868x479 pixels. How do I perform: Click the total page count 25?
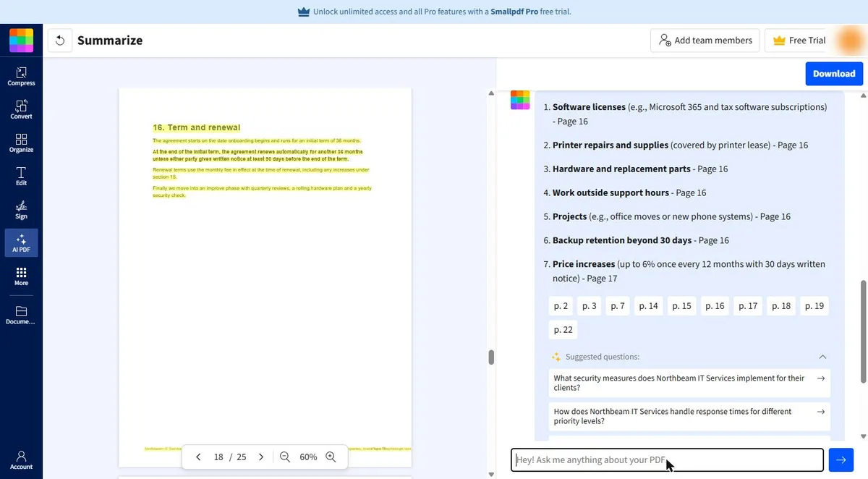tap(242, 457)
